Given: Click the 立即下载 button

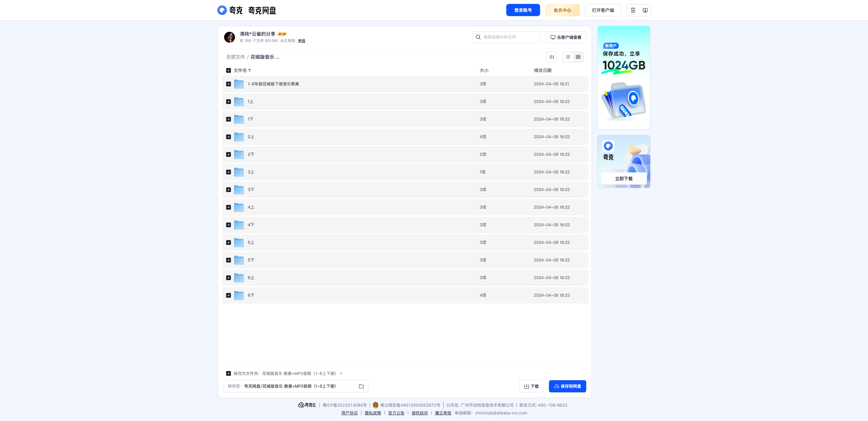Looking at the screenshot, I should click(624, 179).
